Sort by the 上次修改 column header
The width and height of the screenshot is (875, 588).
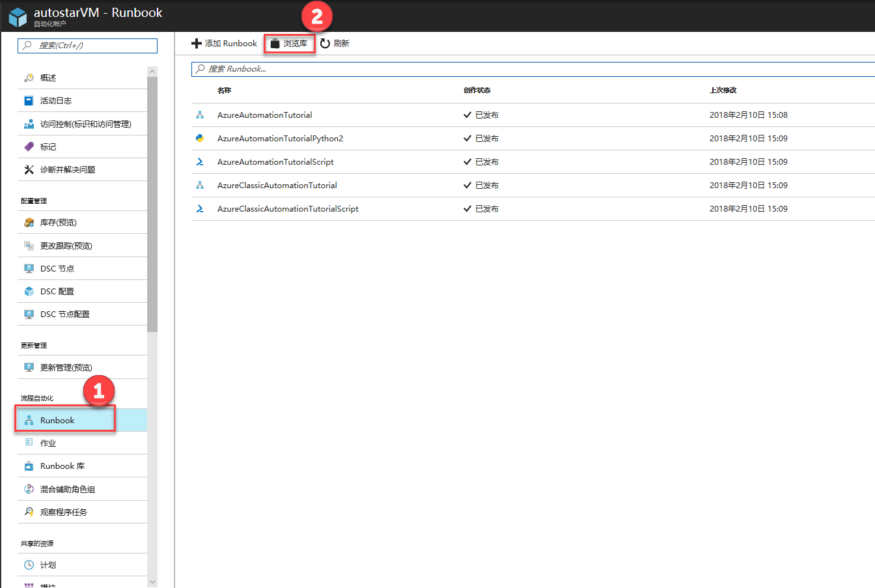point(723,91)
